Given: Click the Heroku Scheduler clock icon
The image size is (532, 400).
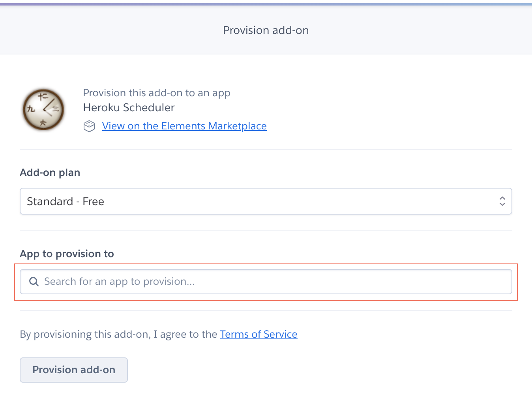Looking at the screenshot, I should coord(43,109).
